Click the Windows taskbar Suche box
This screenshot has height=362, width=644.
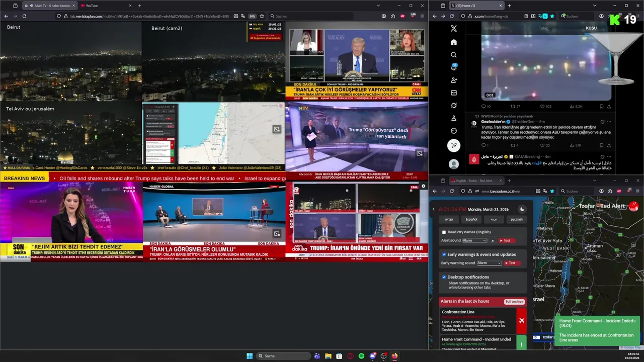[283, 356]
